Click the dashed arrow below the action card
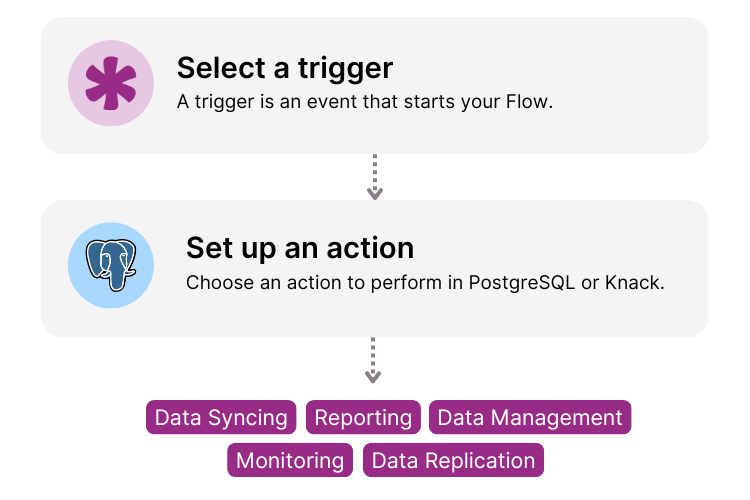The image size is (750, 500). [373, 360]
